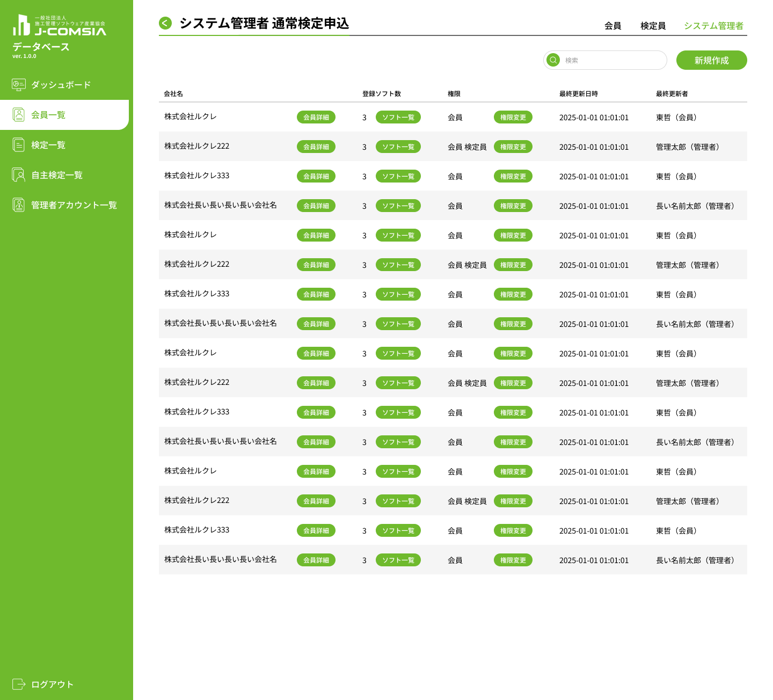Click 権限変更 for the first 株式会社ルクレ333 row
Viewport: 773px width, 700px height.
click(513, 176)
